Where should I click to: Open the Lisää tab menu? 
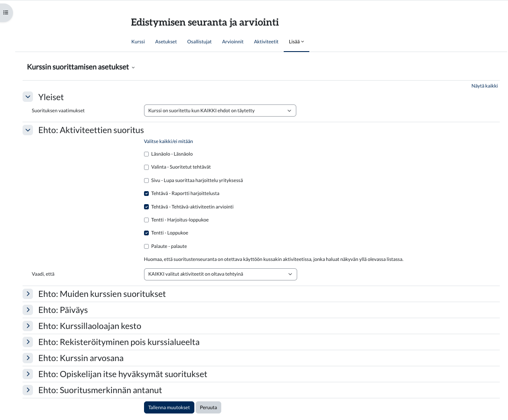pyautogui.click(x=296, y=42)
